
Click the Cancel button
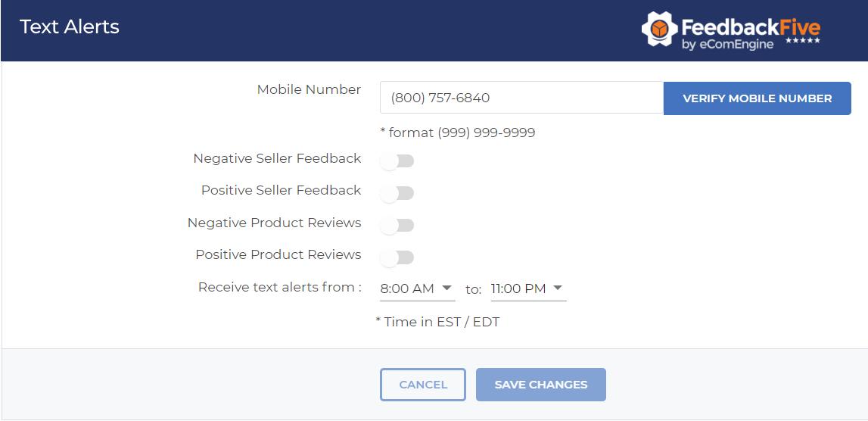click(x=423, y=385)
